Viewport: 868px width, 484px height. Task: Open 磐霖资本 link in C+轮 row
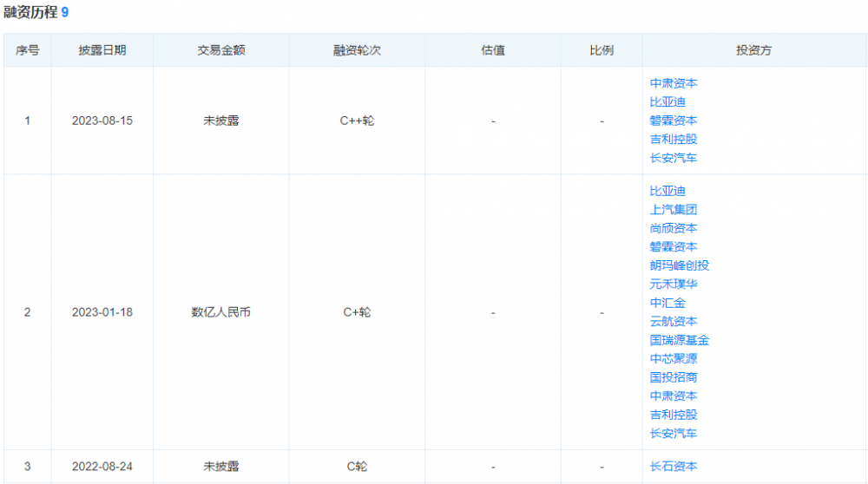click(674, 247)
